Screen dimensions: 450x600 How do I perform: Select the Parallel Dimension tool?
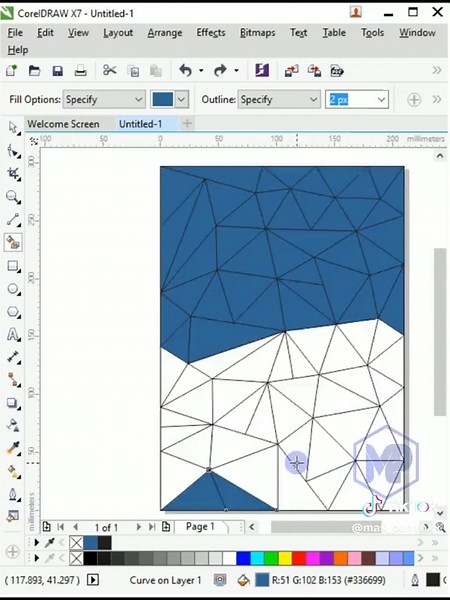(13, 357)
